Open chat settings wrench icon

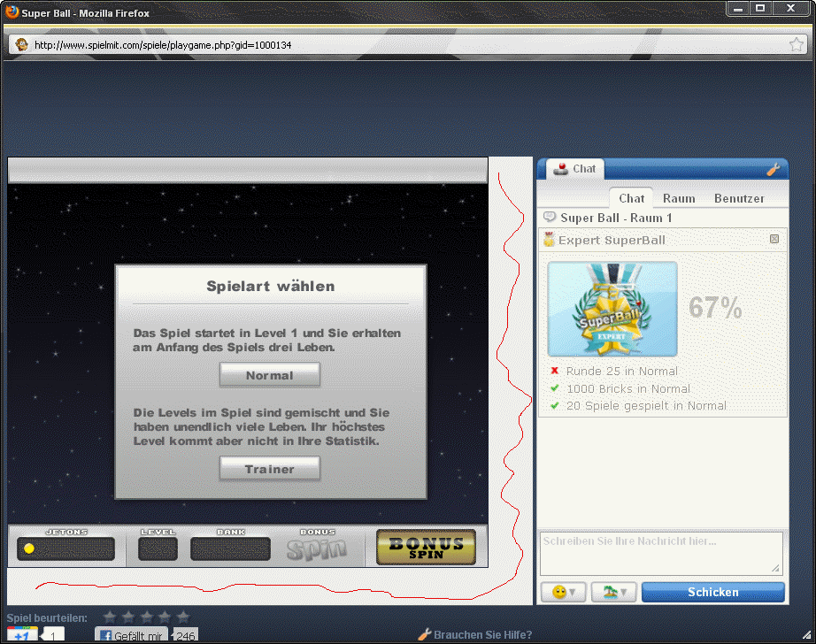(773, 169)
